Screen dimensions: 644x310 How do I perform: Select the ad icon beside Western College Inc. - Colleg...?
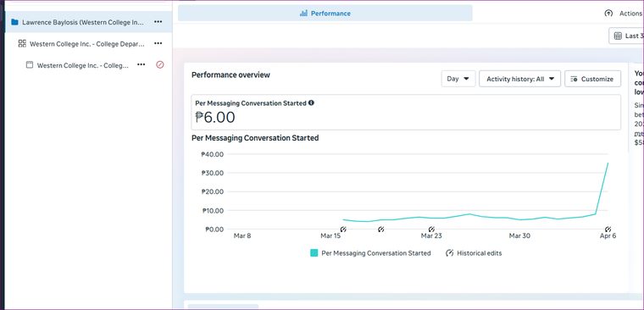(30, 65)
